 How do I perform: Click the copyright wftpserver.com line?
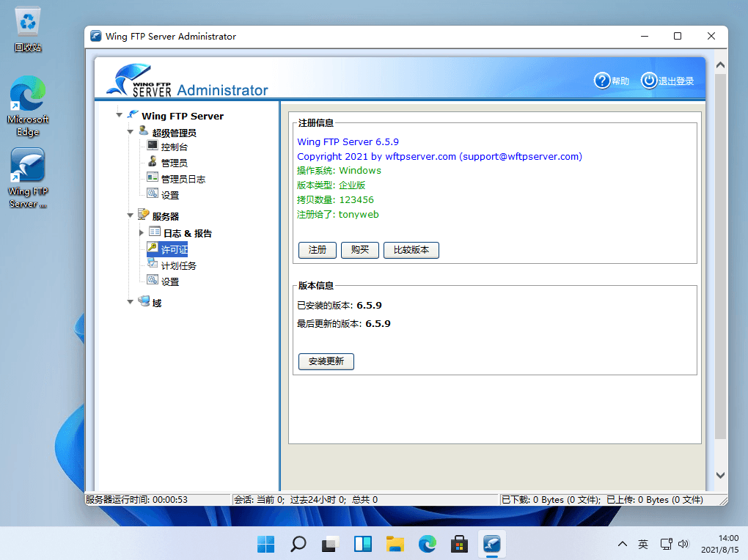439,156
